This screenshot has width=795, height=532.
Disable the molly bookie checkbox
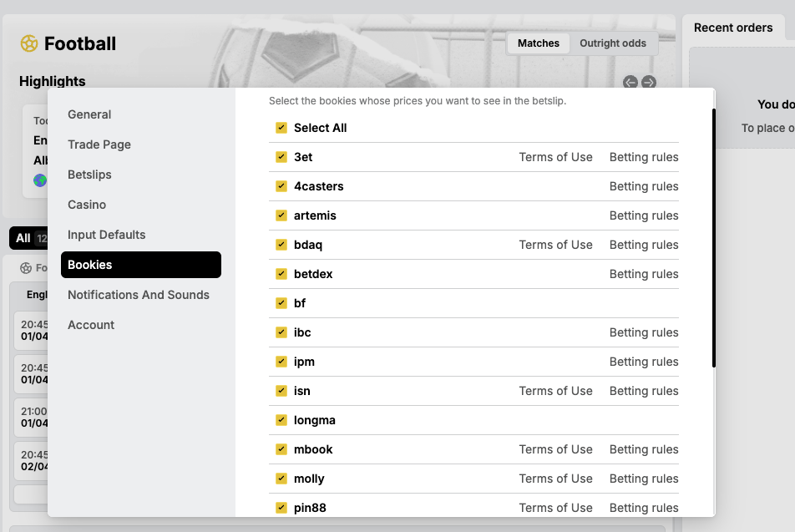click(281, 479)
